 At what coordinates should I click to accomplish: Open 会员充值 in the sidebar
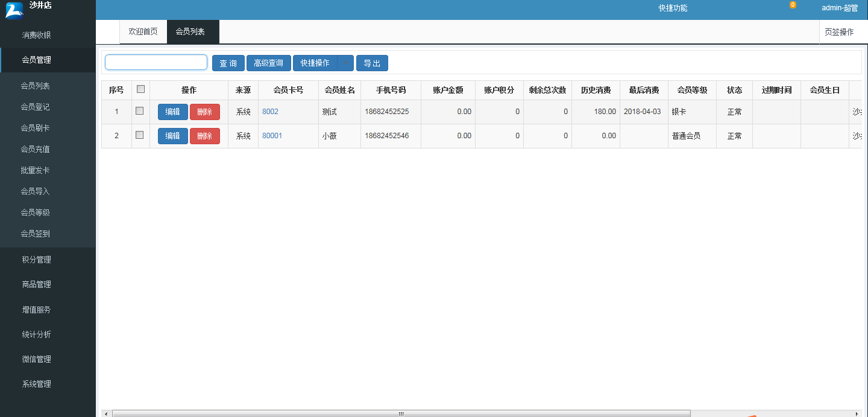click(35, 149)
